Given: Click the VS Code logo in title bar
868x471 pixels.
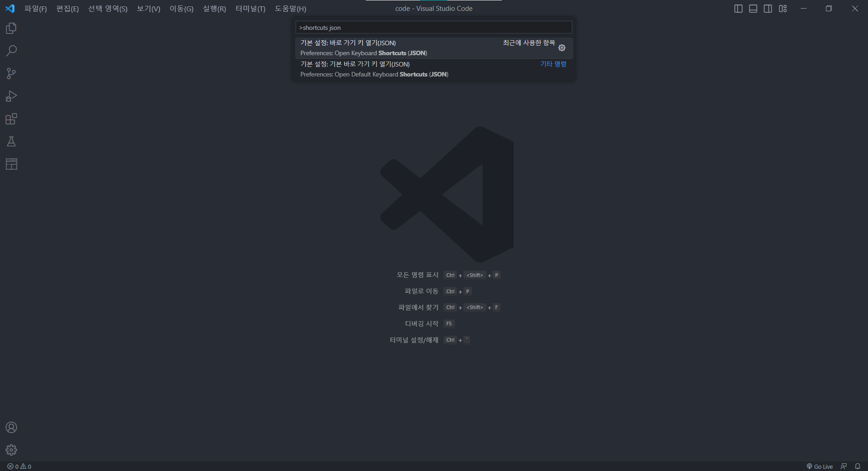Looking at the screenshot, I should coord(10,9).
